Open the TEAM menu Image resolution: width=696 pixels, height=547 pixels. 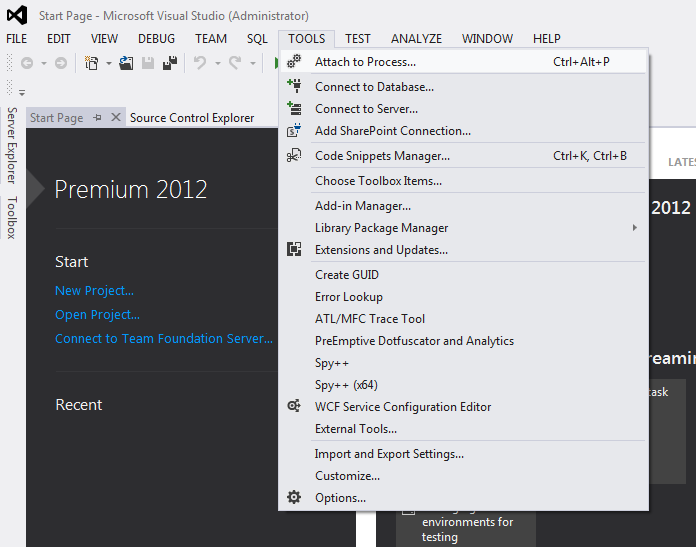[x=211, y=39]
